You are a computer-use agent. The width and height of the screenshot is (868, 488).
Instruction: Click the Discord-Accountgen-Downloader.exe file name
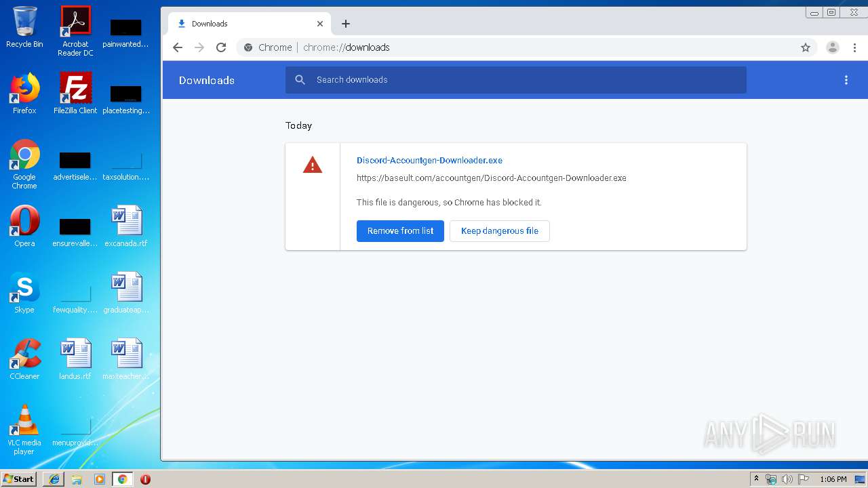click(x=429, y=161)
